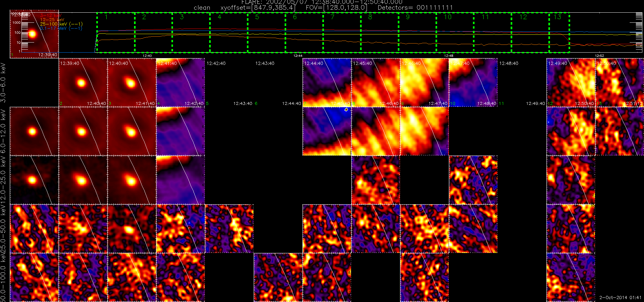Open the 3.0-6.0 keV image at 12:45:40
Viewport: 644px width, 302px height.
[376, 82]
